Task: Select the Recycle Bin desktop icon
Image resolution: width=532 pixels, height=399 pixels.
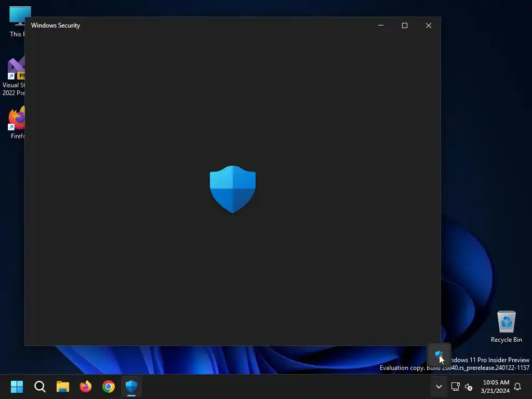Action: (506, 327)
